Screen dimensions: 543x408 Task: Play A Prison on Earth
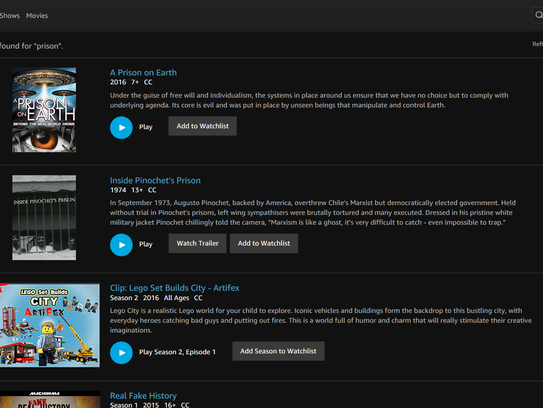pos(121,127)
